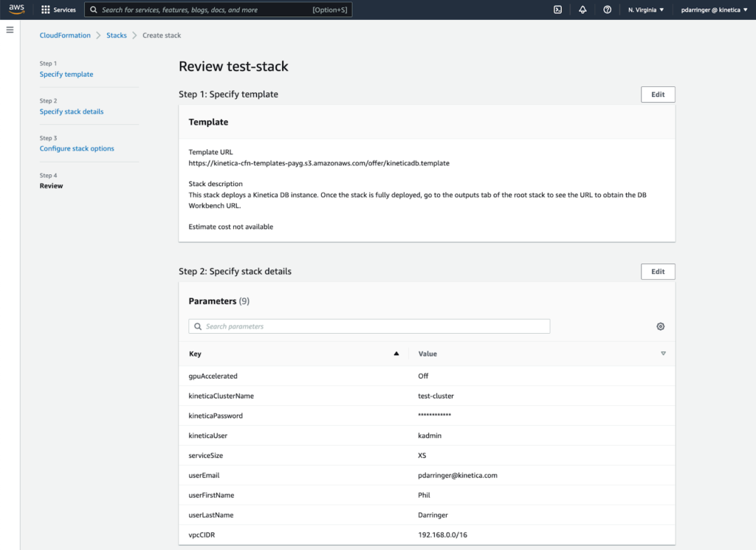Click Edit button for Step 1 template
Image resolution: width=756 pixels, height=550 pixels.
[657, 94]
